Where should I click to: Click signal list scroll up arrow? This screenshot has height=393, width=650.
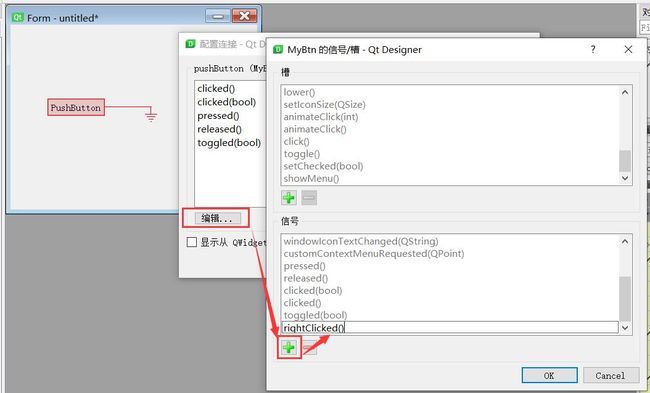tap(625, 241)
